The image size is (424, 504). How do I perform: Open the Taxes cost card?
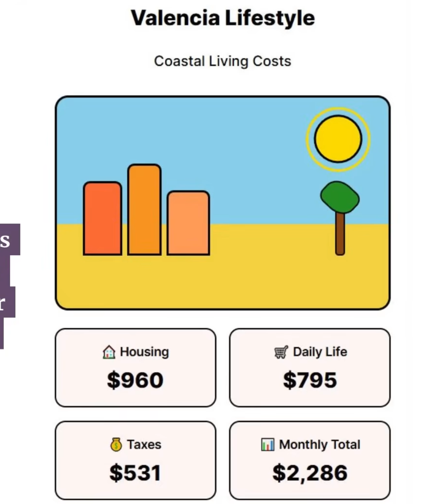(135, 460)
